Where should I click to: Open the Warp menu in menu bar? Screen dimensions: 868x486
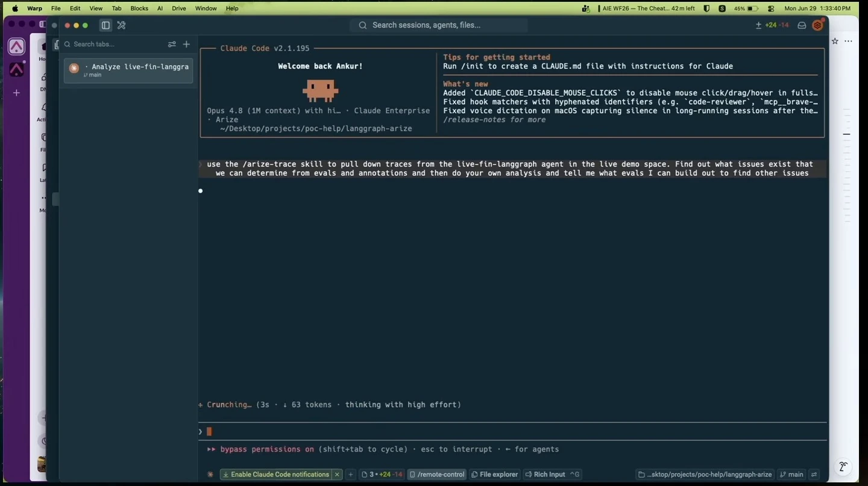(34, 8)
